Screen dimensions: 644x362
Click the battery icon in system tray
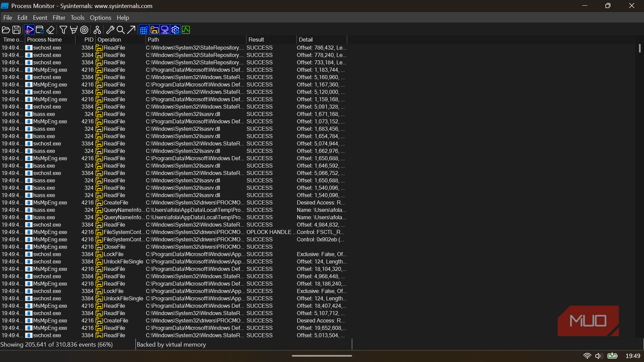coord(612,356)
